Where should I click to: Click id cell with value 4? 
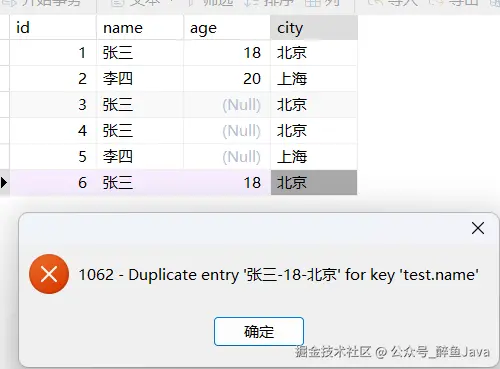[x=53, y=131]
